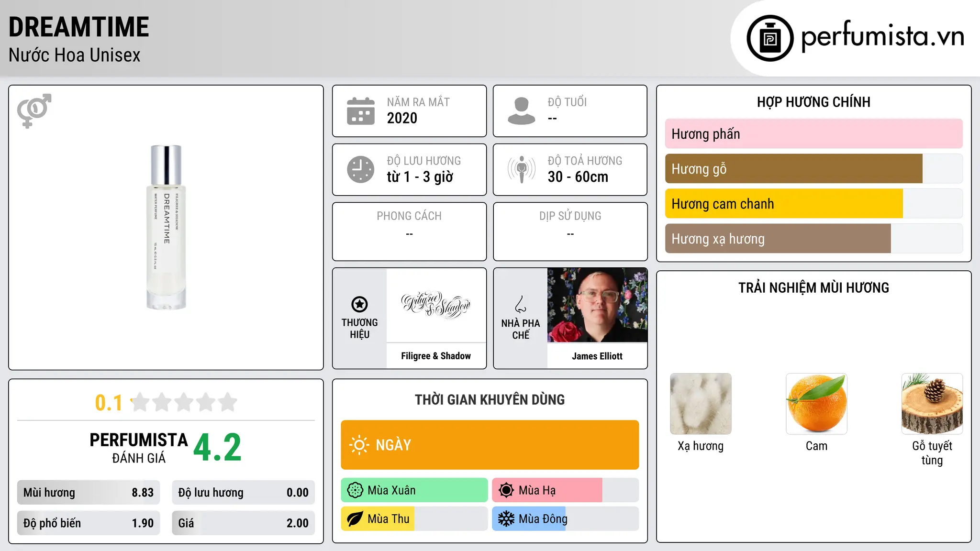Click the calendar icon beside Năm ra mắt
The width and height of the screenshot is (980, 551).
point(361,111)
